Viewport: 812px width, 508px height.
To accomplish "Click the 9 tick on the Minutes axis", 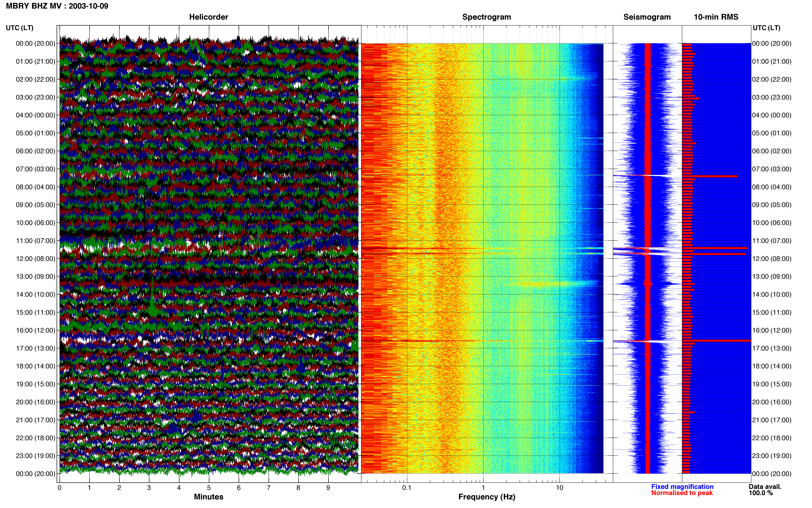I will pyautogui.click(x=328, y=487).
